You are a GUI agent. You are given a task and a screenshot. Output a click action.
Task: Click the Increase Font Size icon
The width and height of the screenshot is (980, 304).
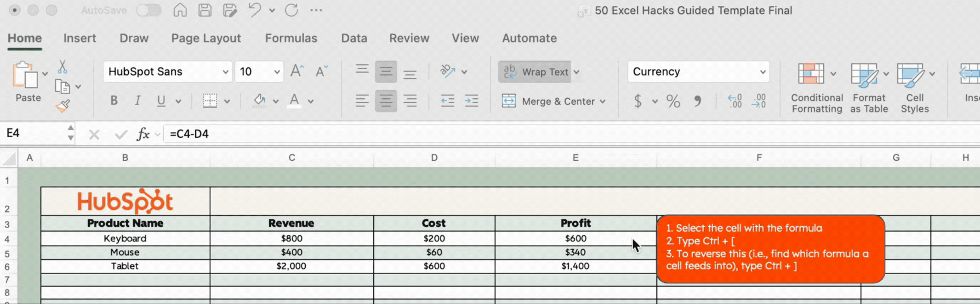tap(297, 72)
